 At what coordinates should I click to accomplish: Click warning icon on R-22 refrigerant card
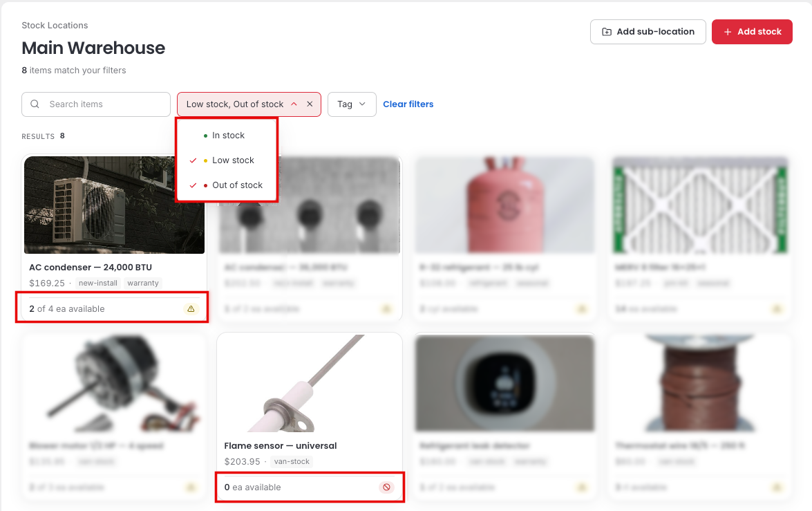point(582,309)
